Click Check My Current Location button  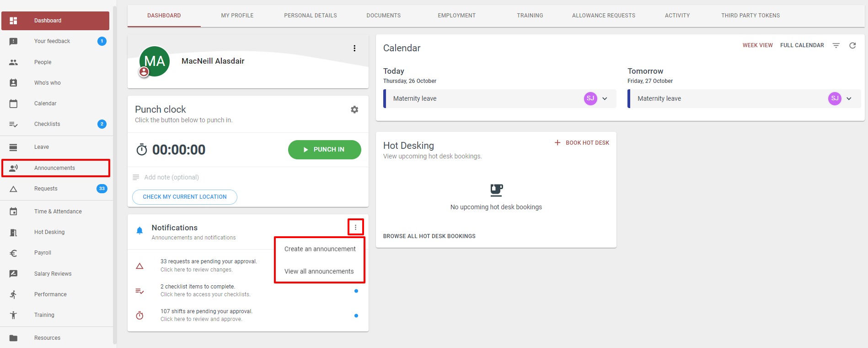(185, 197)
